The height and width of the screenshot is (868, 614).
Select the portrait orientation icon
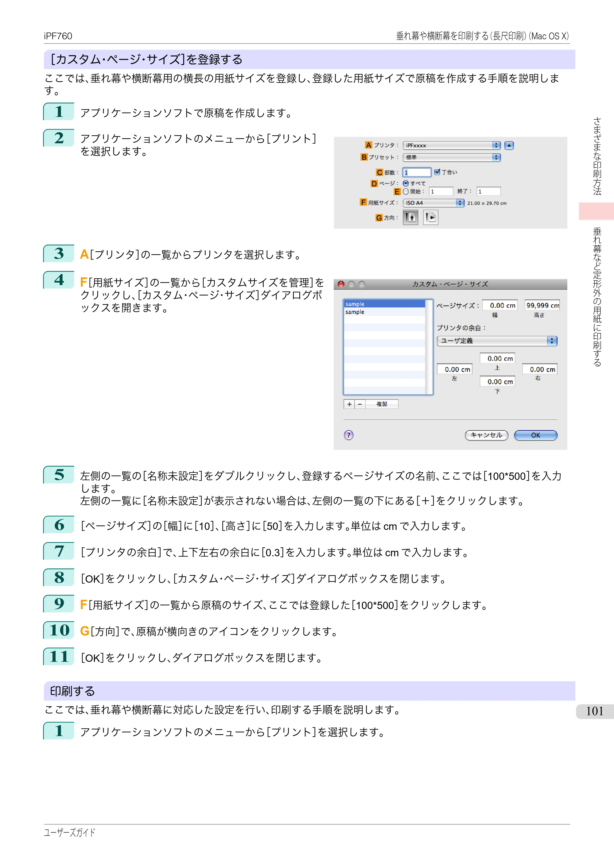410,218
